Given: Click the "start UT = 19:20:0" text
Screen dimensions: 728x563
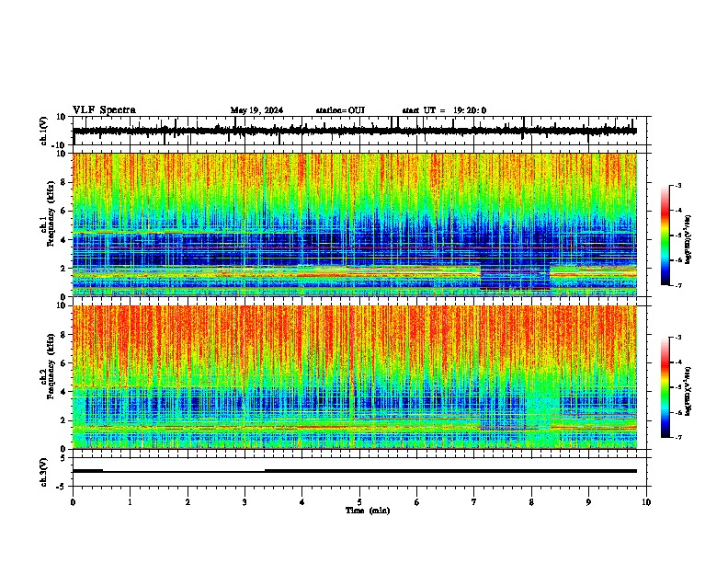Looking at the screenshot, I should [444, 110].
